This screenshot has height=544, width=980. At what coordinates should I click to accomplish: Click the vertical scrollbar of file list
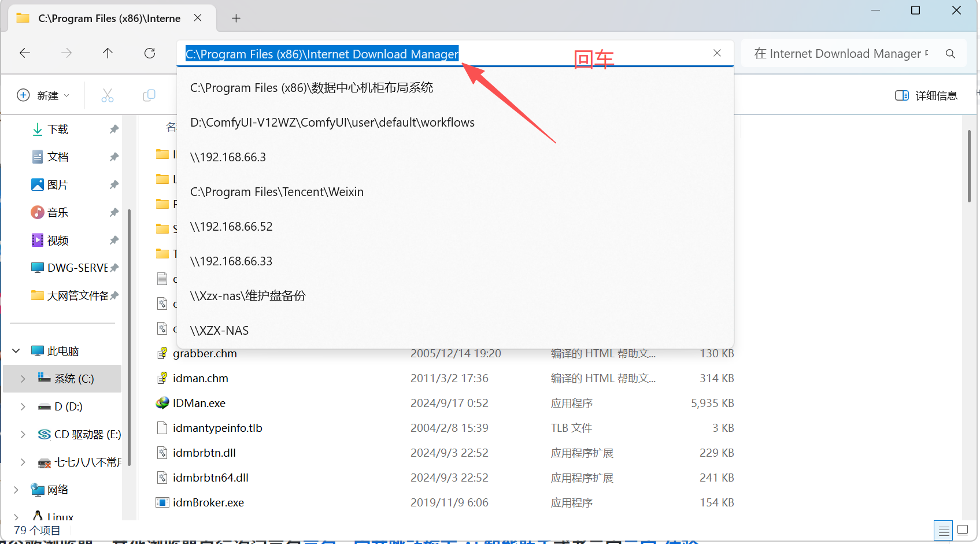pos(969,166)
